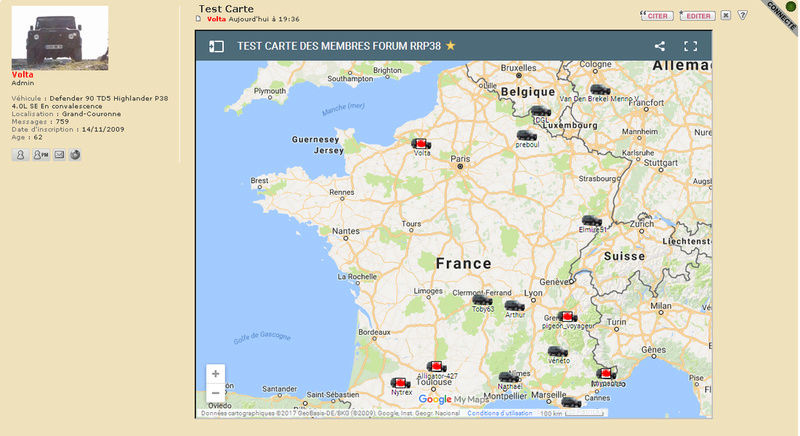Click the 100 km scale bar
The image size is (800, 436).
point(574,413)
